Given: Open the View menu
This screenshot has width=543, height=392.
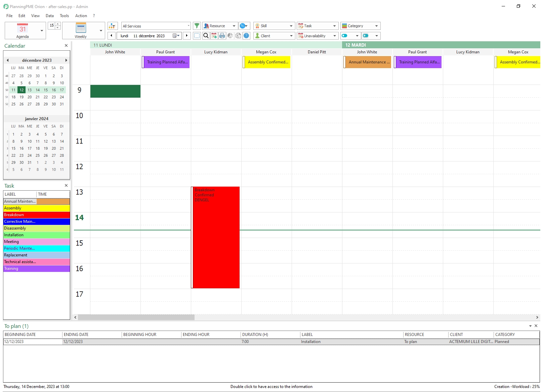Looking at the screenshot, I should click(35, 16).
